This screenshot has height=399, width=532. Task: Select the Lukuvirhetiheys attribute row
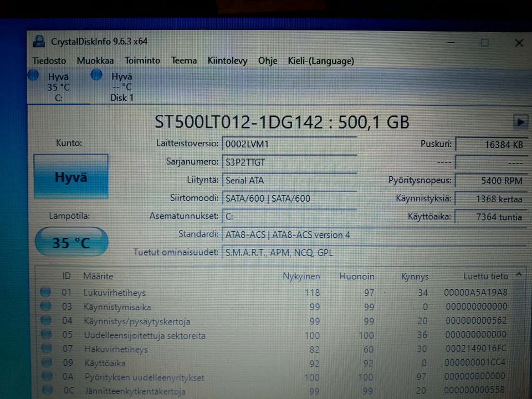point(274,292)
